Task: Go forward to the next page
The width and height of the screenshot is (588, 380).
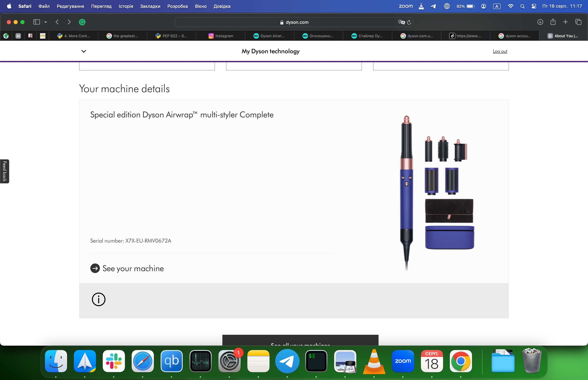Action: click(x=69, y=22)
